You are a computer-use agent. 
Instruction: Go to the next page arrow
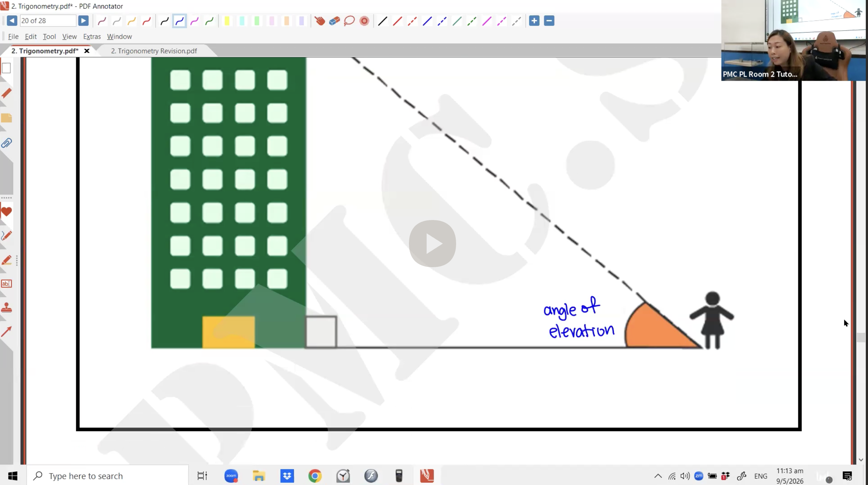pyautogui.click(x=83, y=21)
